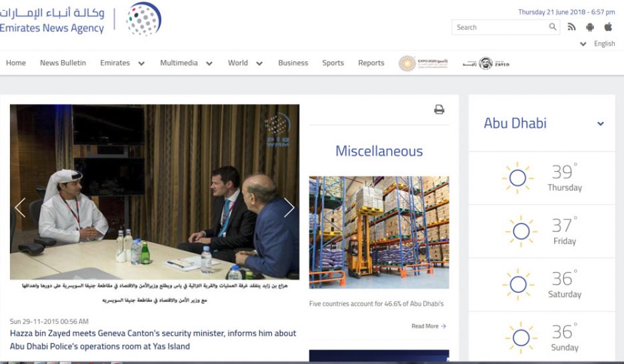Go to the previous slide arrow

tap(20, 208)
